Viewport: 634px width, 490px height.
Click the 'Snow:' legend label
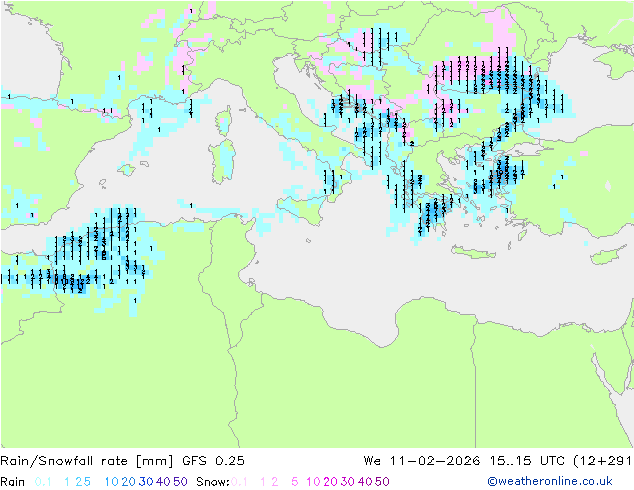pos(213,482)
